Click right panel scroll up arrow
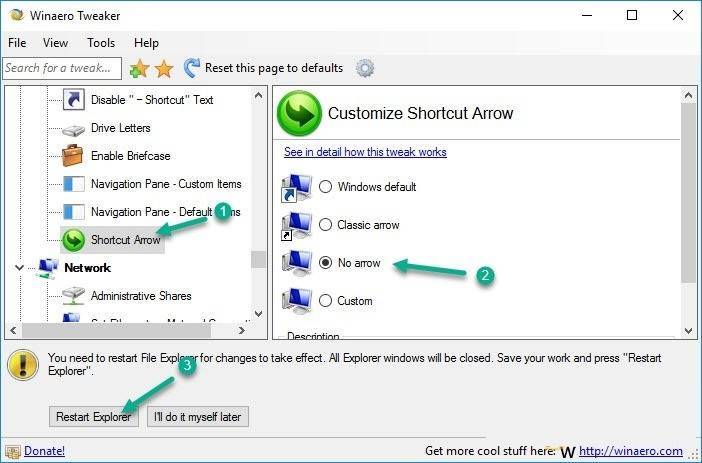 [x=689, y=95]
